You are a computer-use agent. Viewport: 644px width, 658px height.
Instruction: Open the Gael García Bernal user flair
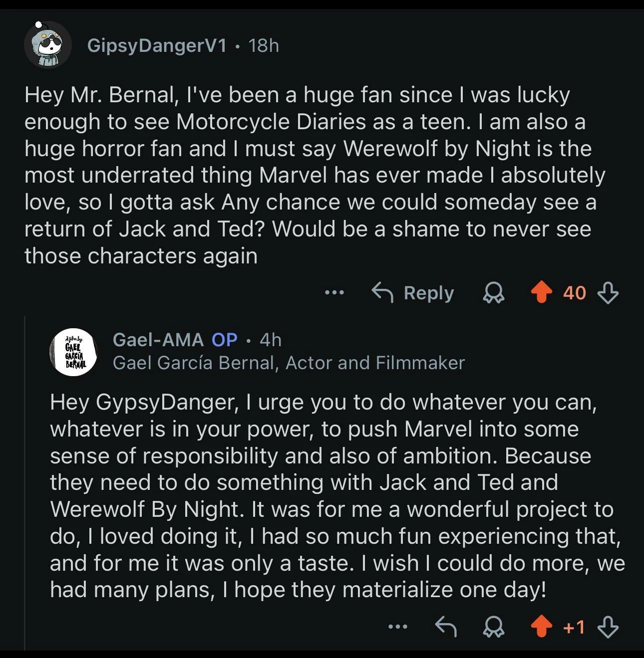click(289, 363)
